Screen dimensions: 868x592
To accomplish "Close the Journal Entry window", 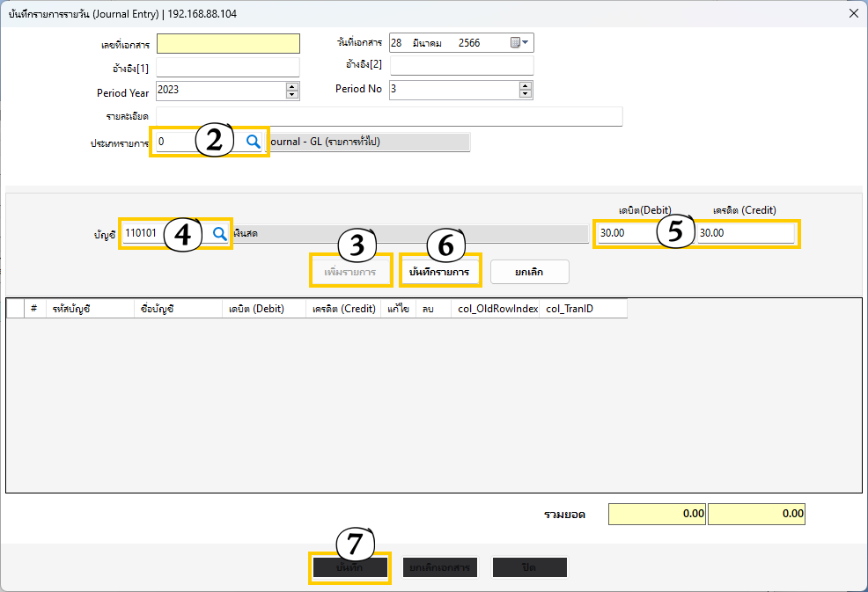I will (852, 13).
